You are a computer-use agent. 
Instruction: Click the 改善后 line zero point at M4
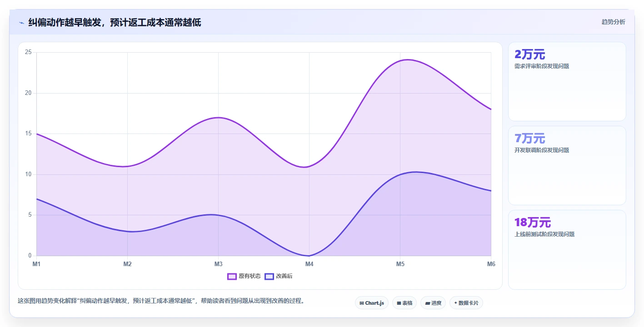tap(309, 256)
